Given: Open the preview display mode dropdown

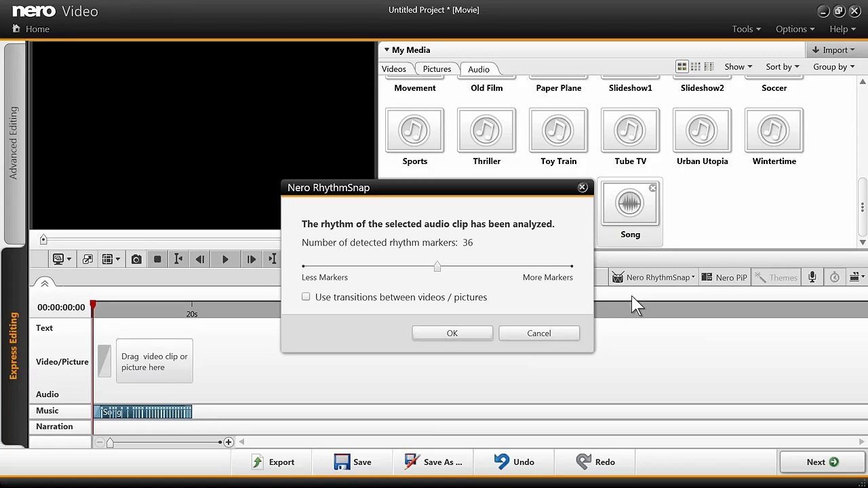Looking at the screenshot, I should [62, 259].
